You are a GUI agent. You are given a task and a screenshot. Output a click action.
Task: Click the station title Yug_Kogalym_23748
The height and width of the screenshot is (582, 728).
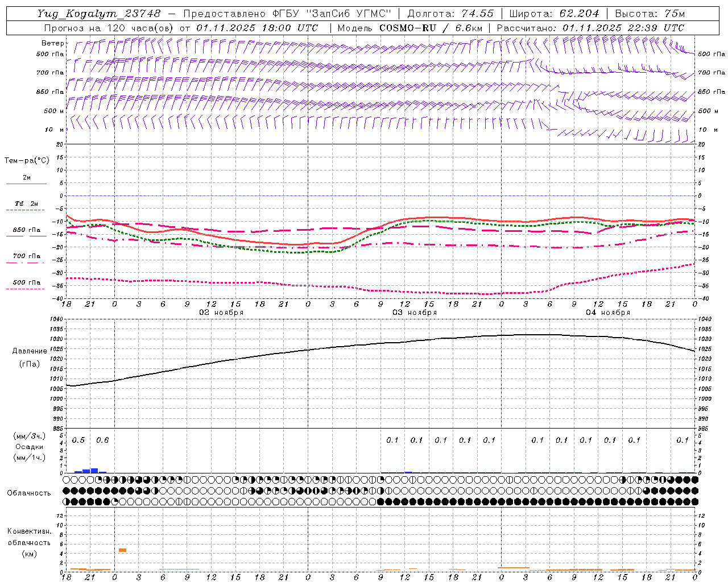[x=100, y=13]
